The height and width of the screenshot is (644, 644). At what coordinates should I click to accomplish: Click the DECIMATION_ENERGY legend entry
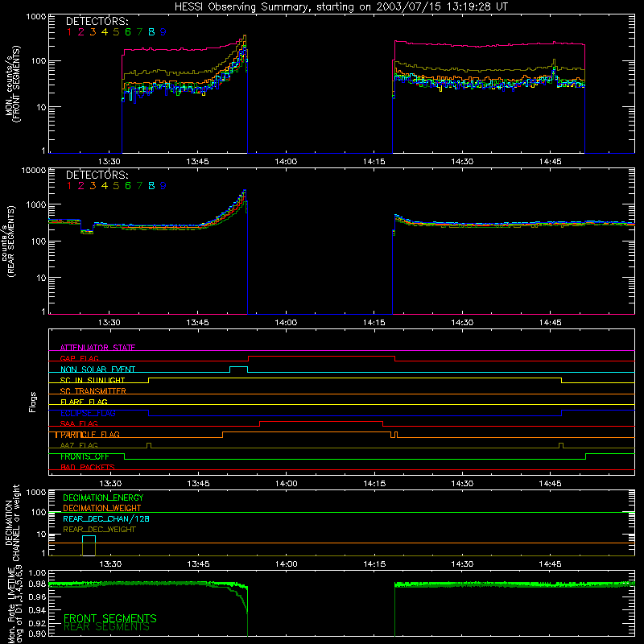(x=103, y=497)
